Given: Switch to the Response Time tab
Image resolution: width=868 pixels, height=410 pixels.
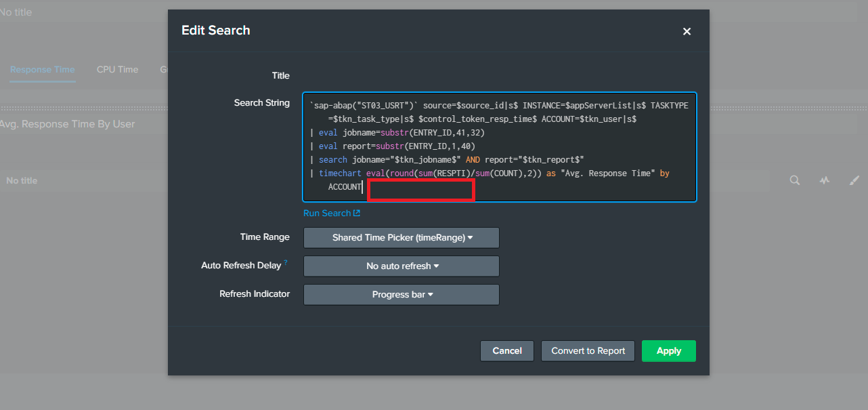Looking at the screenshot, I should (x=42, y=70).
